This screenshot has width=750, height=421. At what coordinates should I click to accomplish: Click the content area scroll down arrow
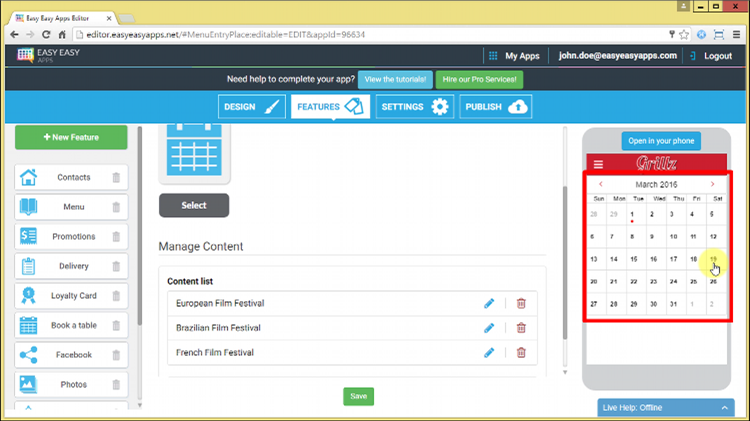point(565,372)
